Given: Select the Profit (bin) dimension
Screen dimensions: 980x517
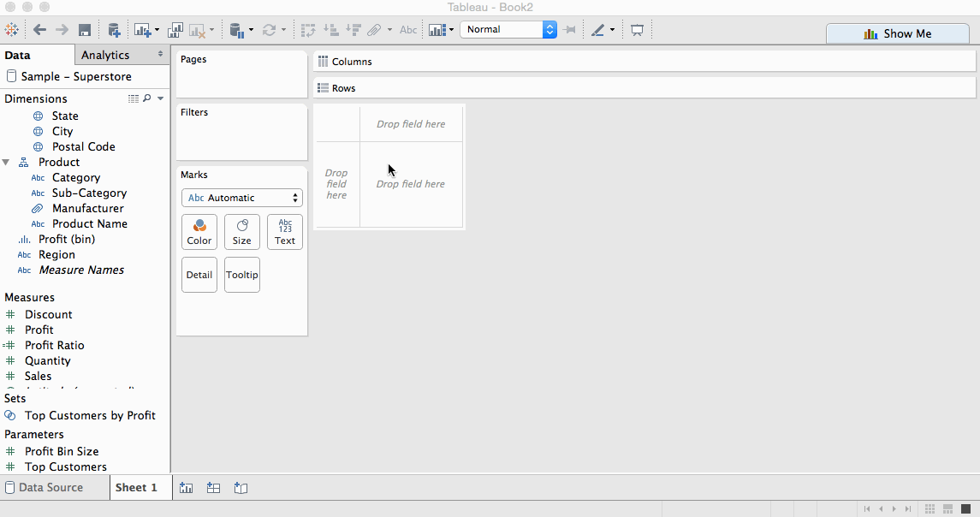Looking at the screenshot, I should [67, 240].
